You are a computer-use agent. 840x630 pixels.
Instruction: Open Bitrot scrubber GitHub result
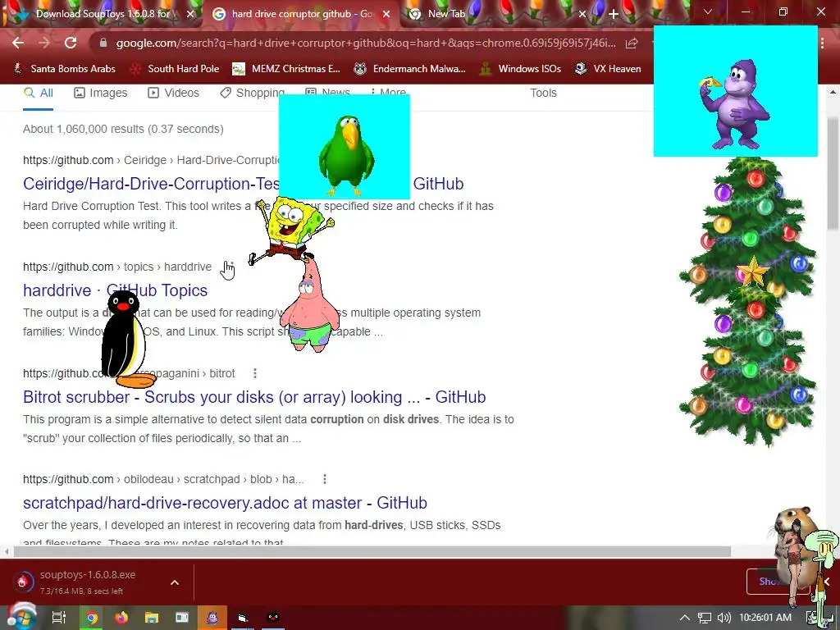pyautogui.click(x=254, y=397)
